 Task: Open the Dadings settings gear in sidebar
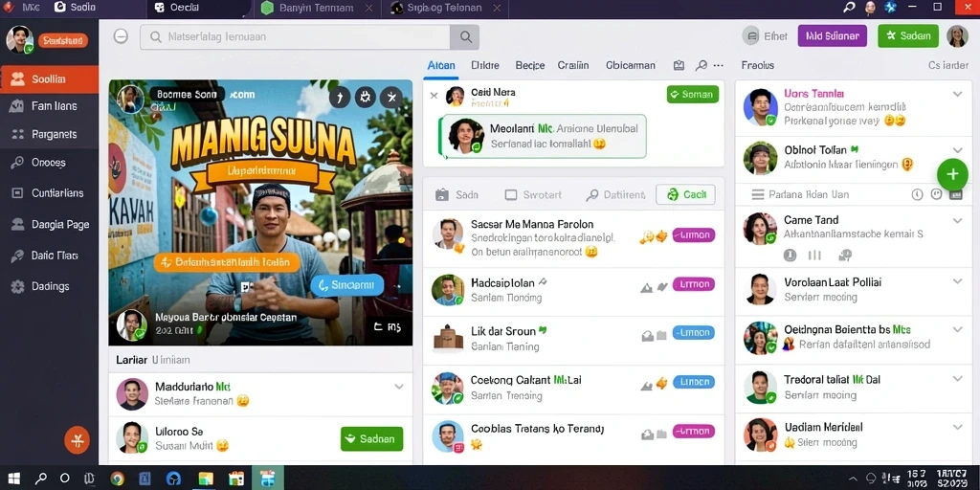[x=18, y=286]
